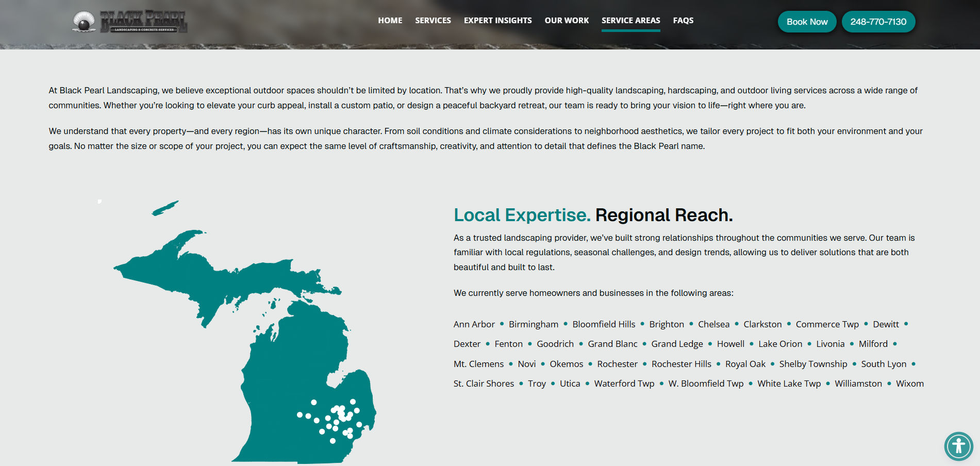Select White Lake Twp area

[x=789, y=384]
